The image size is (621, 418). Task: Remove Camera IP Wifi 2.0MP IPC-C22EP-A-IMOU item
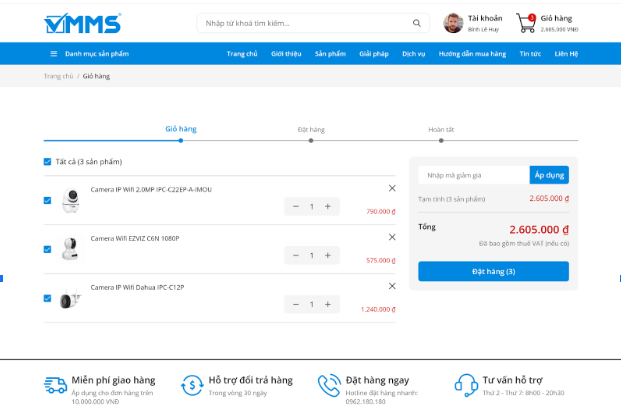click(x=391, y=188)
